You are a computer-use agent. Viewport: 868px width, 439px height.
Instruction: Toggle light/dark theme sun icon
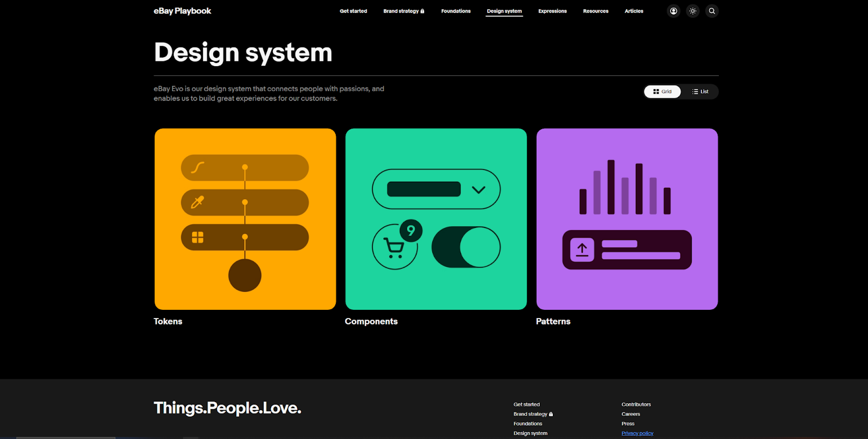(x=693, y=11)
